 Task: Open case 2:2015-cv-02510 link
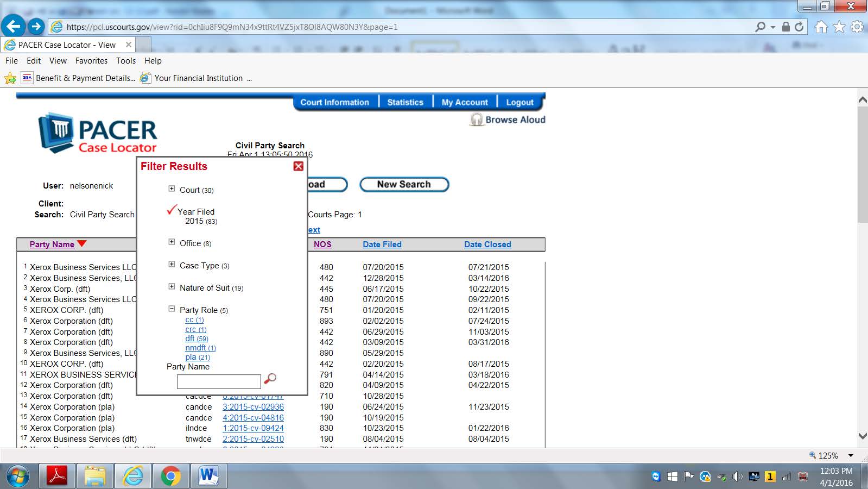(x=253, y=439)
